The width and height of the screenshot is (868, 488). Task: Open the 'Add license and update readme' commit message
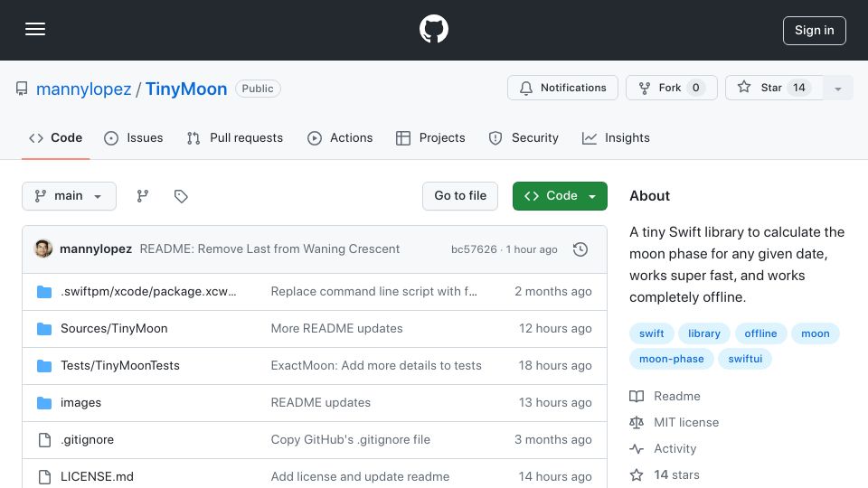coord(360,477)
